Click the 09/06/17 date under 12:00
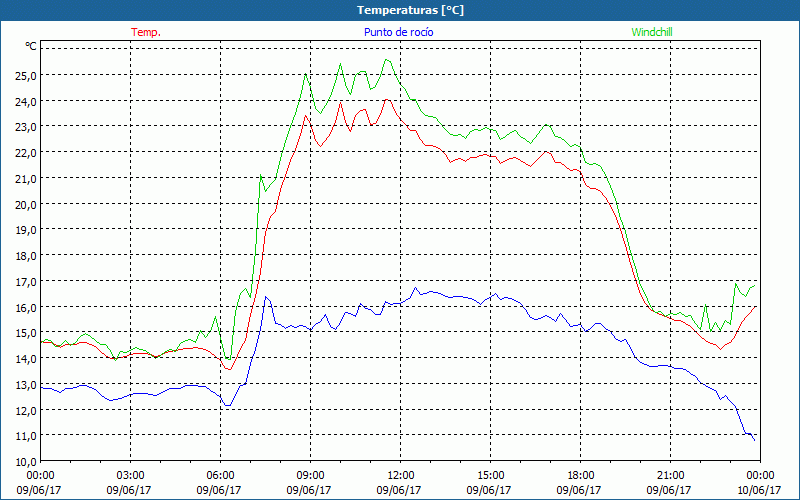Viewport: 800px width, 500px height. click(x=399, y=490)
